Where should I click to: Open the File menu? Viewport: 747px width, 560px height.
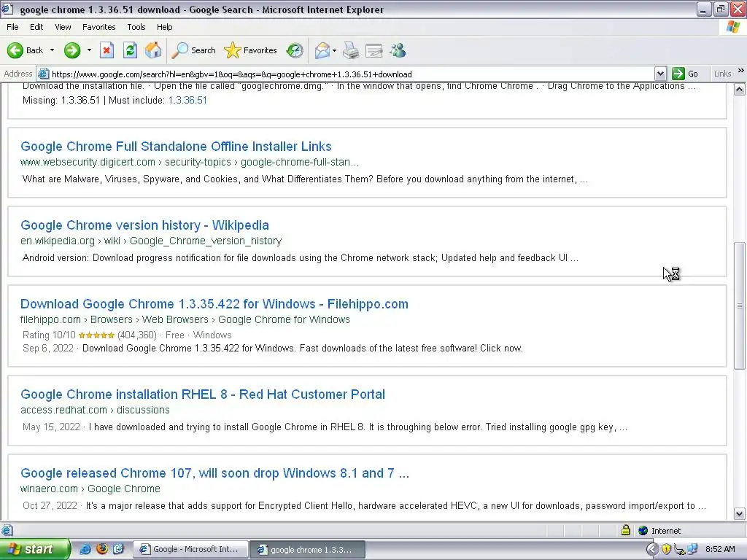(x=12, y=27)
